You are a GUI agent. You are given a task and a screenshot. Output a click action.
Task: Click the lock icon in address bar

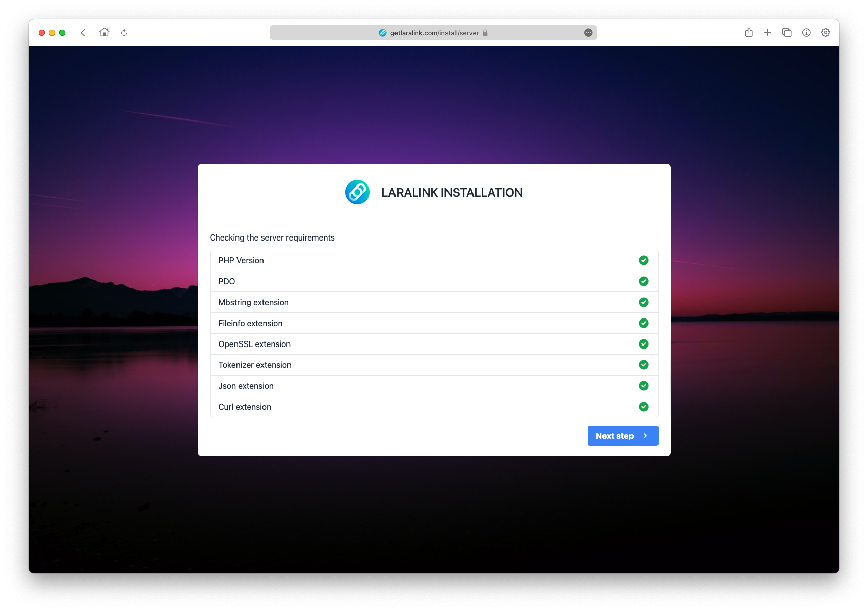click(485, 33)
